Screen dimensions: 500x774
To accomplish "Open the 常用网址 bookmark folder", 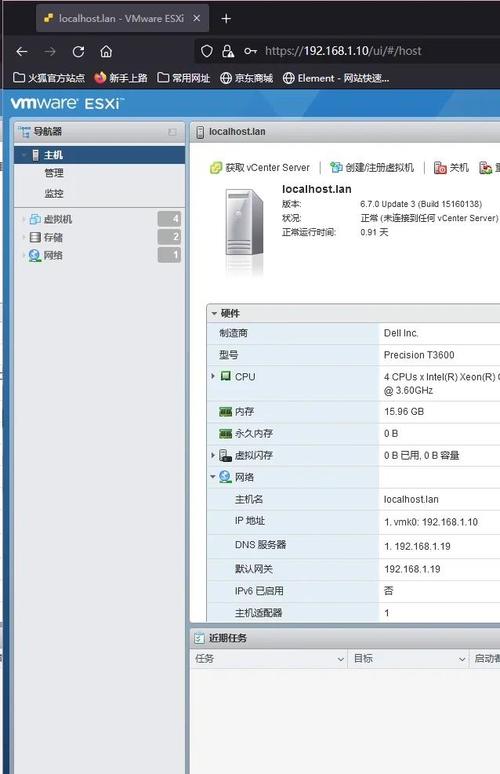I will (x=184, y=78).
